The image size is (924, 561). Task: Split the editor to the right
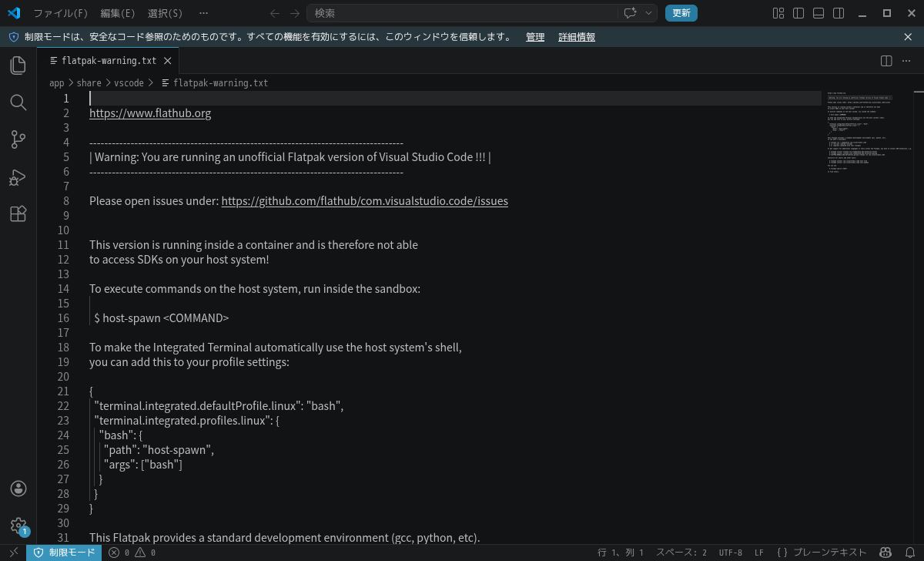pos(886,61)
